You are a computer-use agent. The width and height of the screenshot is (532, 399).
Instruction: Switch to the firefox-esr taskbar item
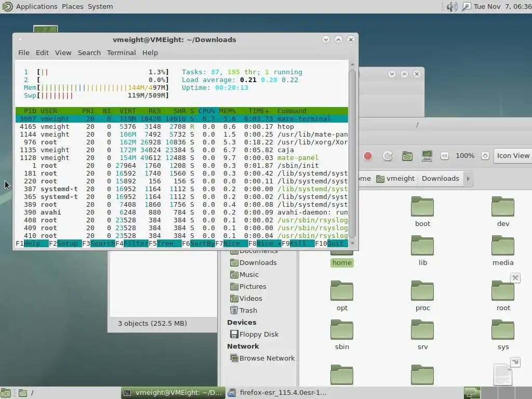tap(277, 393)
